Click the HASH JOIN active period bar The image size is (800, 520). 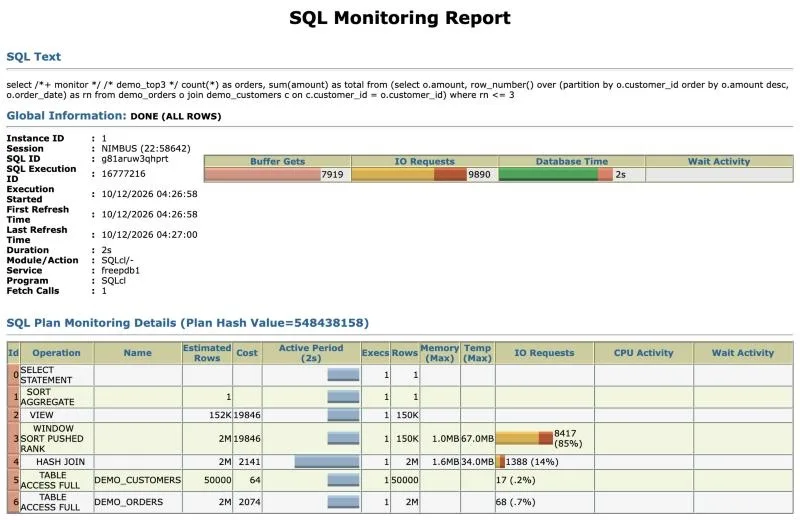327,462
